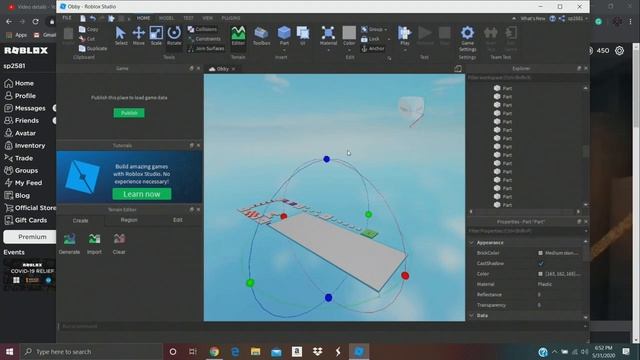
Task: Switch to the PLUGINS ribbon tab
Action: tap(231, 18)
